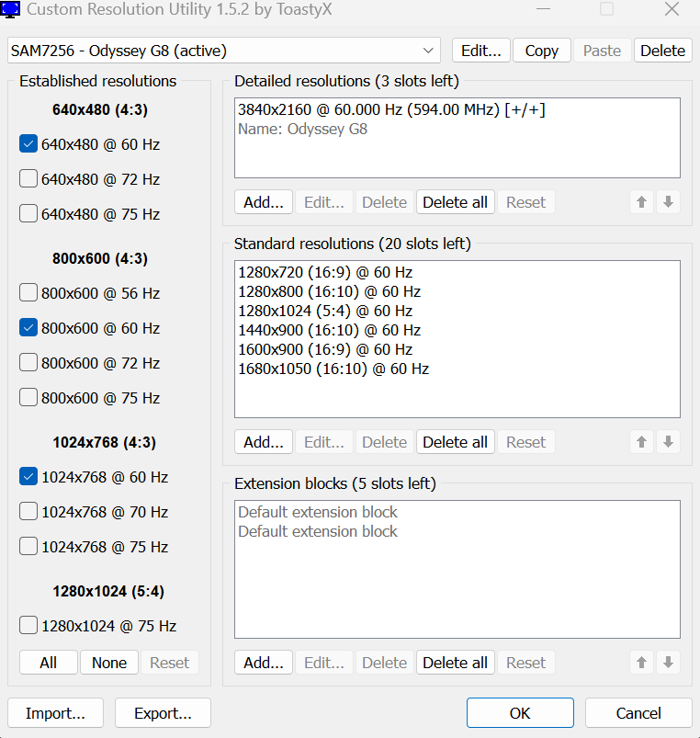
Task: Toggle 1024x768 @ 70 Hz checkbox
Action: point(28,512)
